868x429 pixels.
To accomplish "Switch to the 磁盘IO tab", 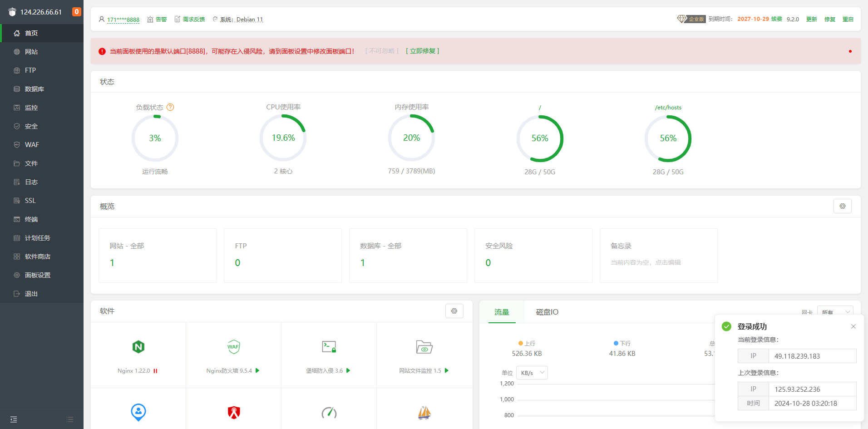I will [x=547, y=312].
